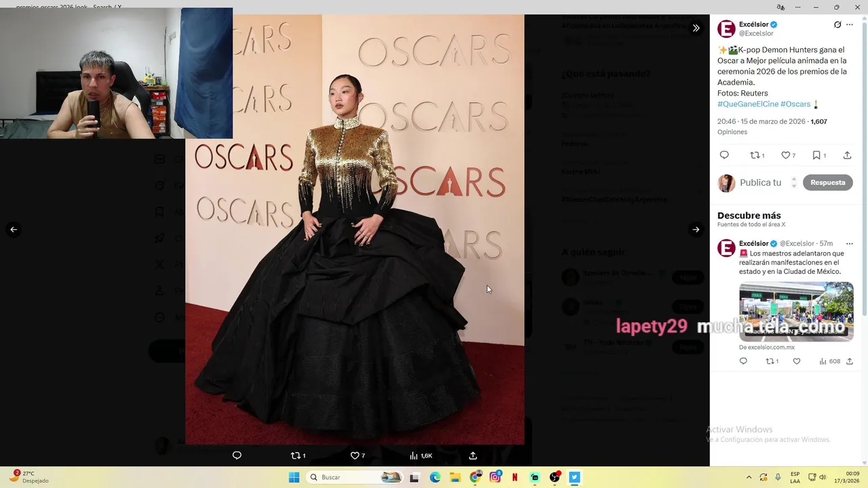Open the #QueGaneElCine hashtag
The height and width of the screenshot is (488, 868).
[x=748, y=104]
